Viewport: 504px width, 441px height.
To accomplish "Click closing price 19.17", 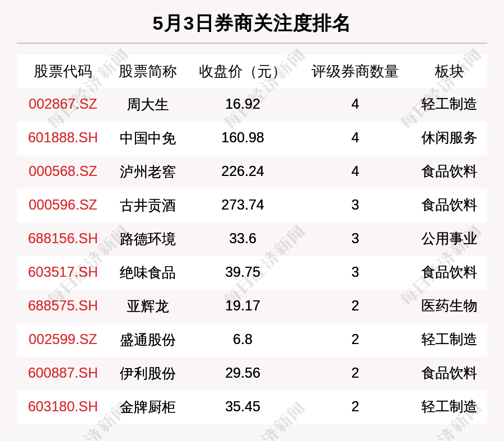I will pyautogui.click(x=242, y=305).
